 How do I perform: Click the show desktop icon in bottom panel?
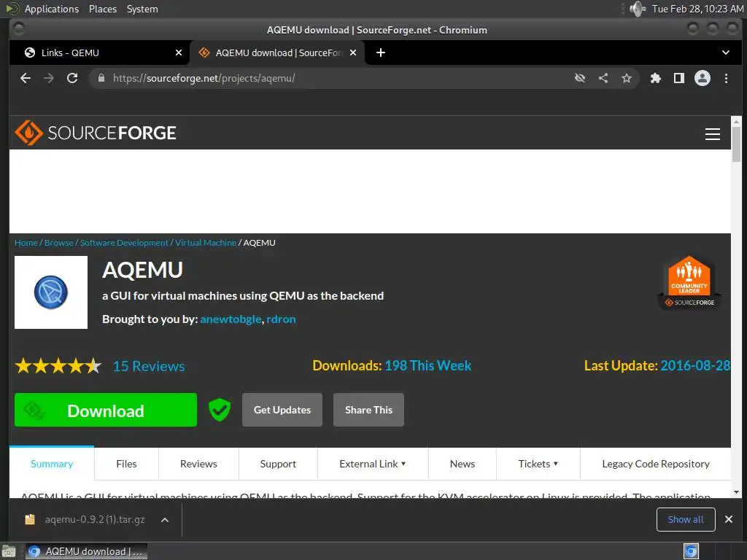pos(9,551)
